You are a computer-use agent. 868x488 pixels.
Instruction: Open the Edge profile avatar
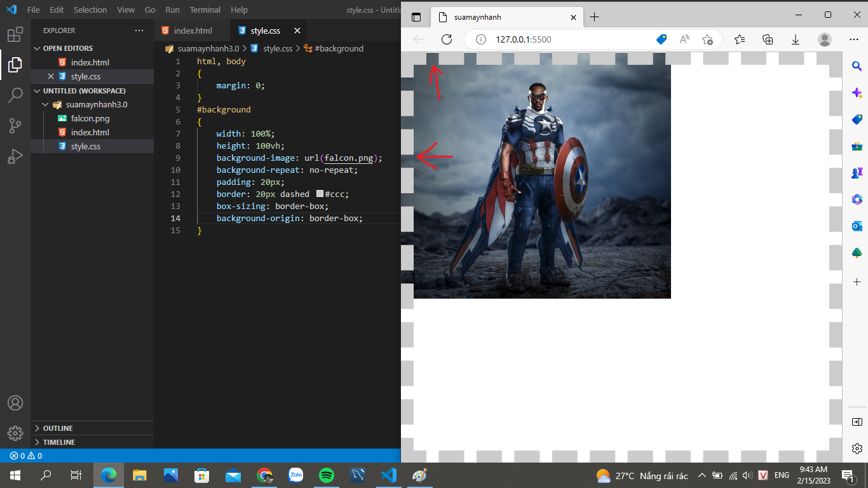(825, 39)
